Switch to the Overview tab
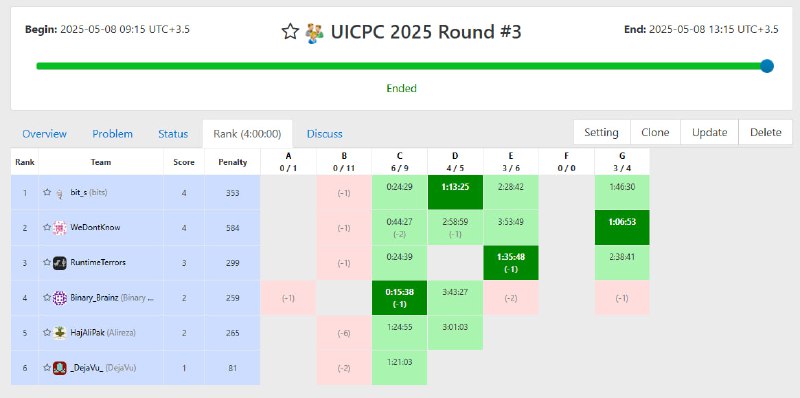This screenshot has height=398, width=800. (x=44, y=134)
